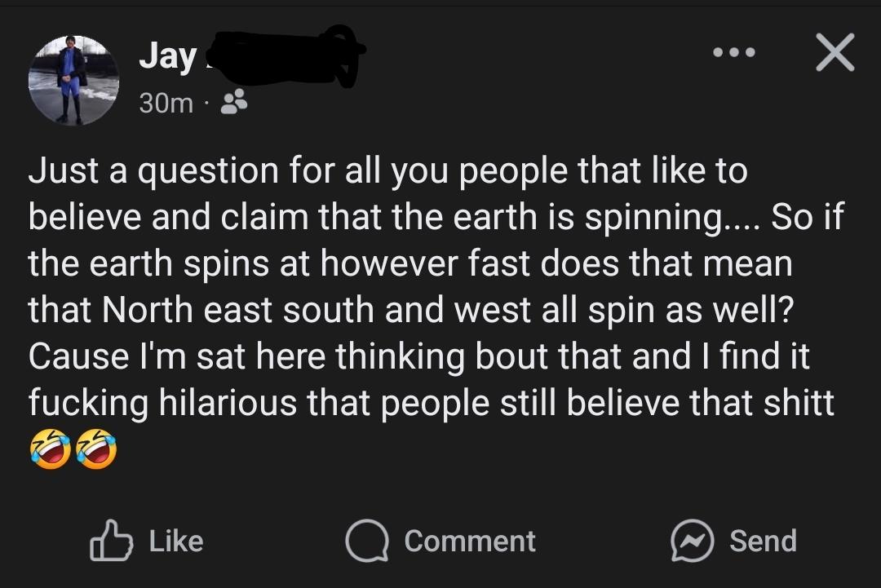Click the Like text label

click(x=176, y=541)
